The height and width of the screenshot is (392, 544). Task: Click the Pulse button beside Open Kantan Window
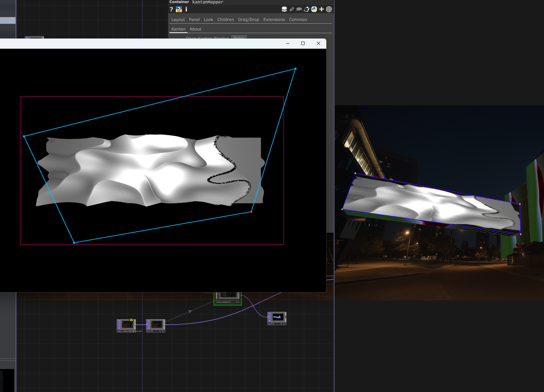click(x=239, y=38)
